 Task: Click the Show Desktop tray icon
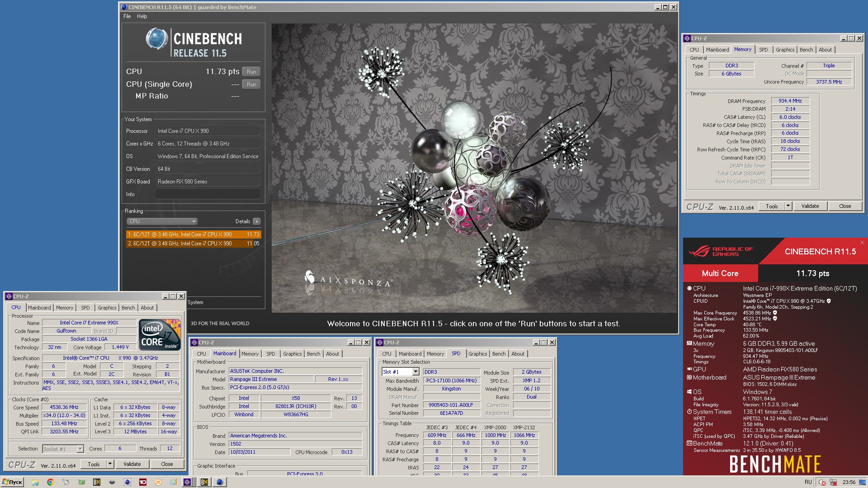pos(863,482)
